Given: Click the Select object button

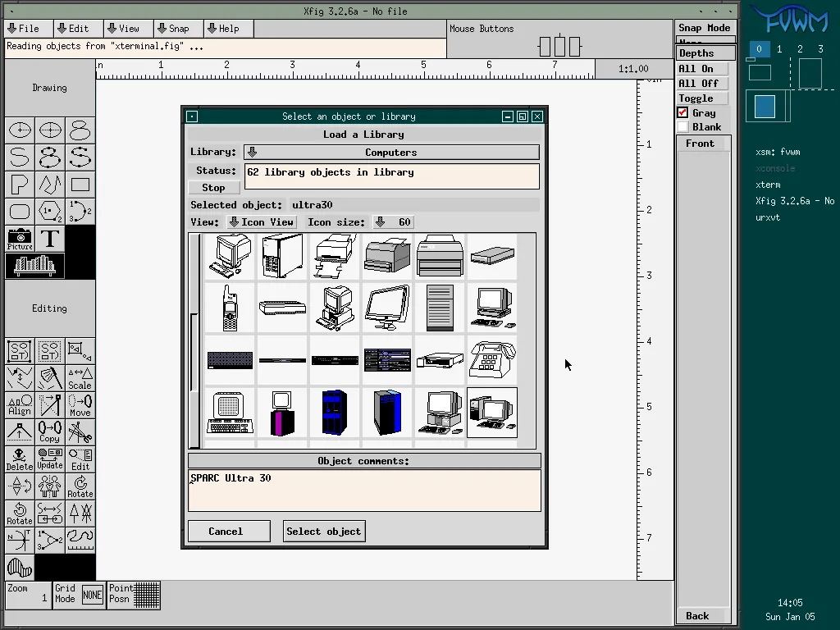Looking at the screenshot, I should [x=324, y=531].
